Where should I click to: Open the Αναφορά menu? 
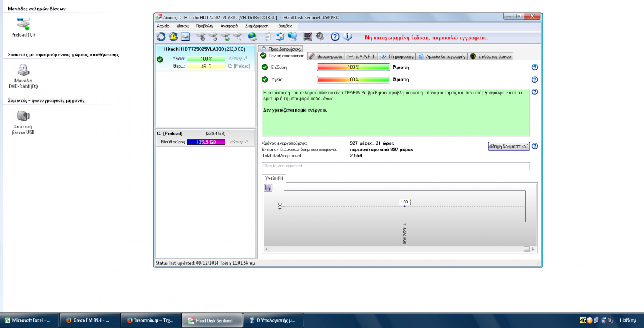tap(229, 26)
